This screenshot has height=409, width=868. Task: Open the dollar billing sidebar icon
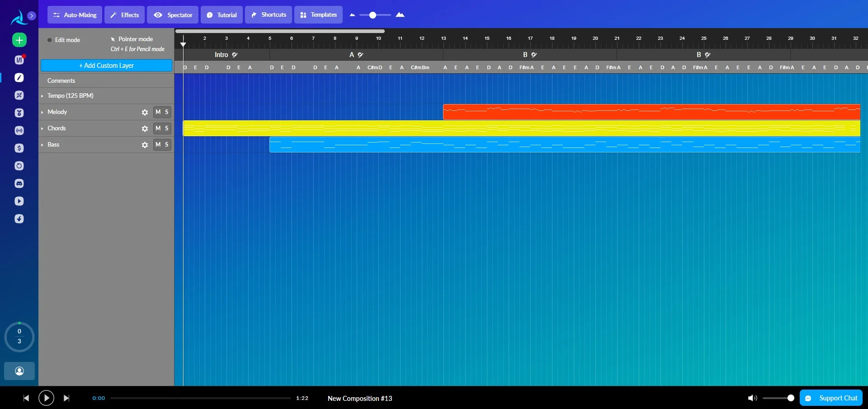[19, 148]
